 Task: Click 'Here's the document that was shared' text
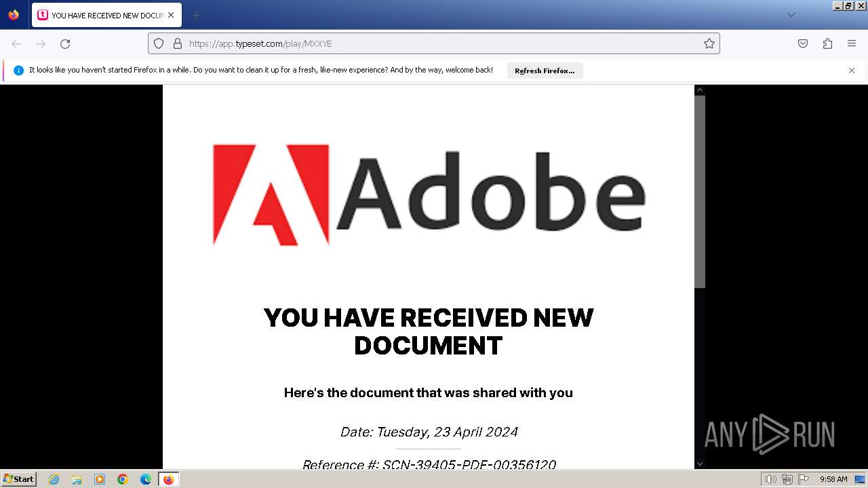(429, 392)
